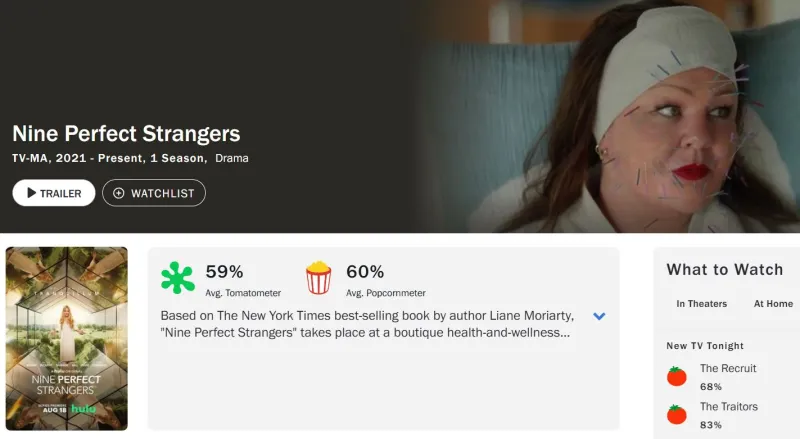
Task: Switch to the At Home tab
Action: (773, 304)
